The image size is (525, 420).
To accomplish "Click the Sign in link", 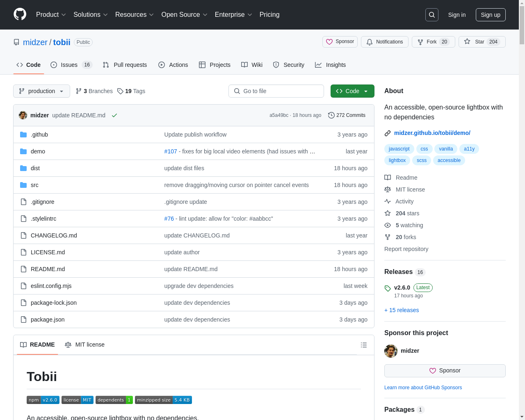I will click(457, 15).
